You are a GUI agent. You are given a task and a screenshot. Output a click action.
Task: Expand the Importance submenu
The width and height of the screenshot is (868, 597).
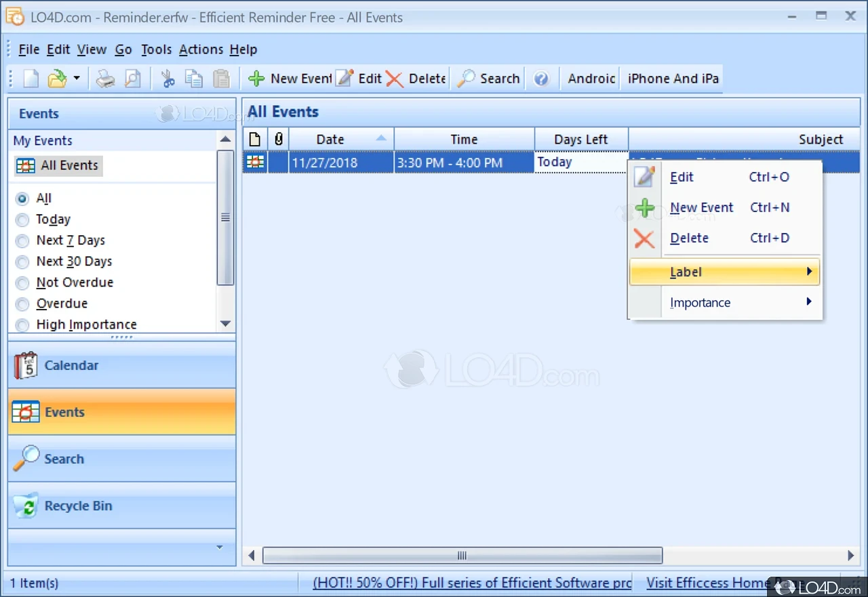[x=701, y=302]
